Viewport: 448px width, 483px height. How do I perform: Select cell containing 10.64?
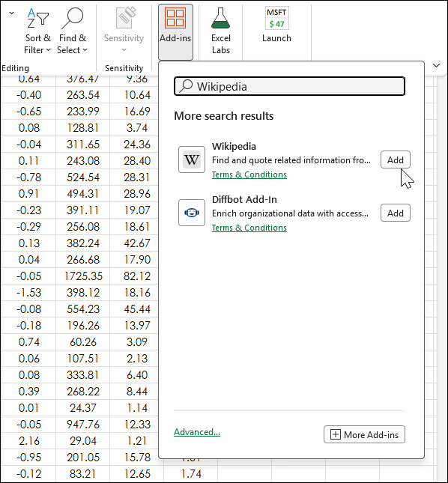click(137, 94)
